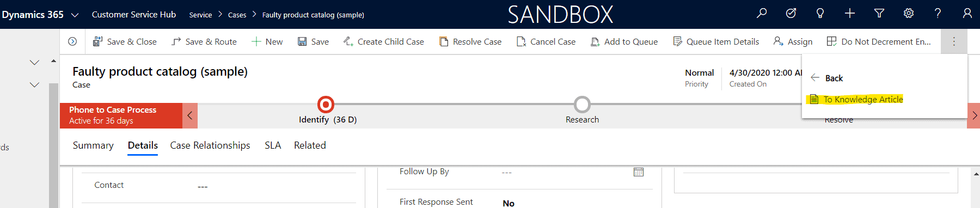Open the user profile icon
This screenshot has height=208, width=980.
point(967,13)
